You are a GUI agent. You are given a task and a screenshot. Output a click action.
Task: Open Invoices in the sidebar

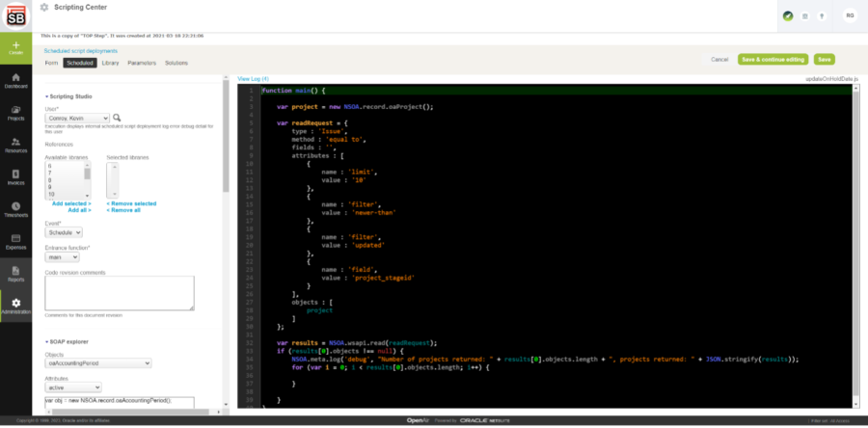[16, 177]
